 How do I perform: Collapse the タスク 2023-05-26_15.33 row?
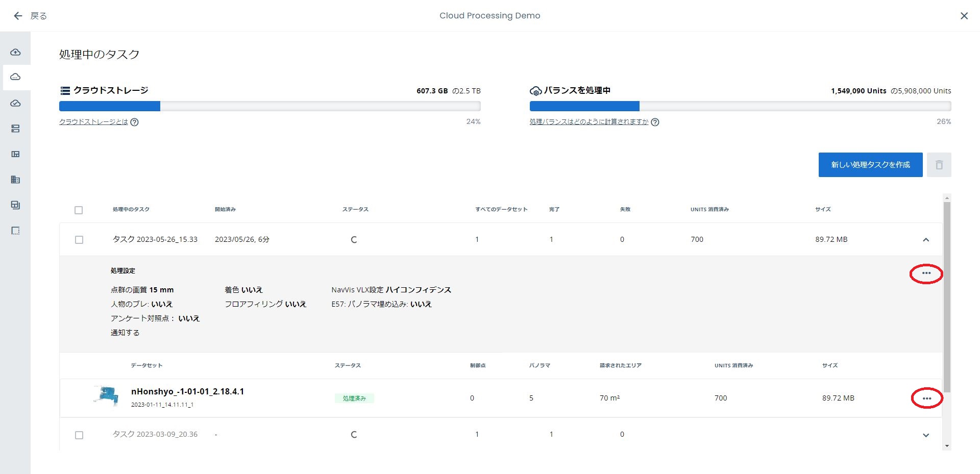(926, 240)
